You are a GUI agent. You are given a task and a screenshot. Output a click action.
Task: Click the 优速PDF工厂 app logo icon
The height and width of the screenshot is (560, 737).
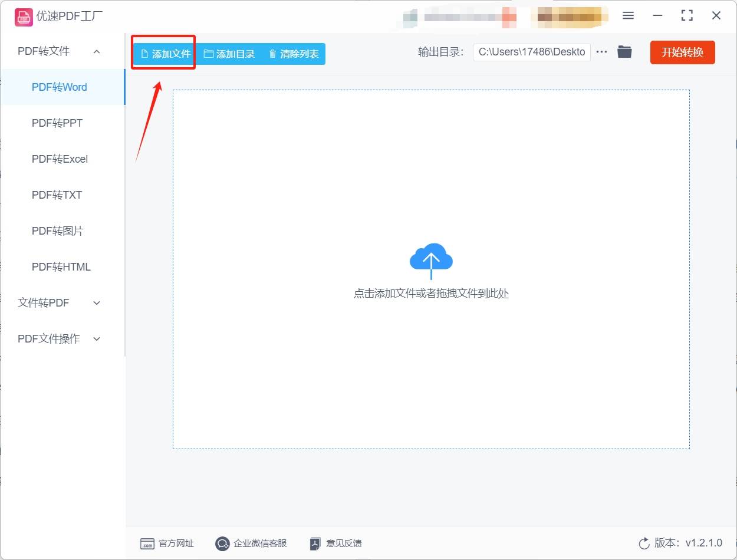point(23,17)
